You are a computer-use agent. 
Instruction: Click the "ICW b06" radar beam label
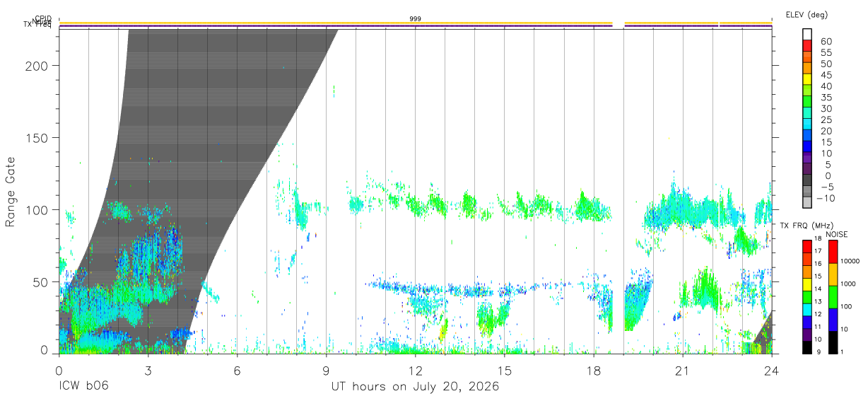[x=82, y=387]
